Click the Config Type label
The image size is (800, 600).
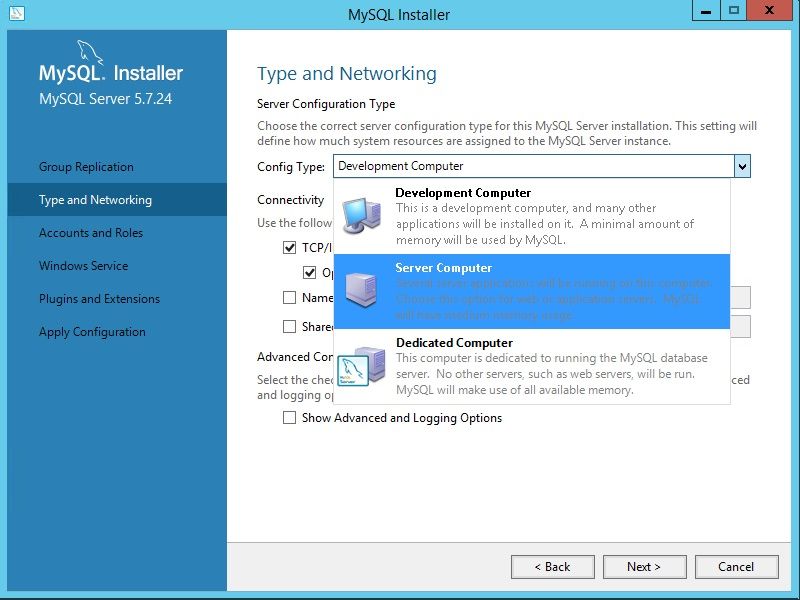click(291, 167)
